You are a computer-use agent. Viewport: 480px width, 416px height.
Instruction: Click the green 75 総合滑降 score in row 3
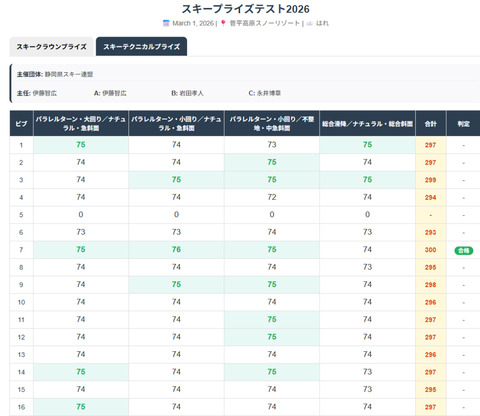[x=367, y=179]
